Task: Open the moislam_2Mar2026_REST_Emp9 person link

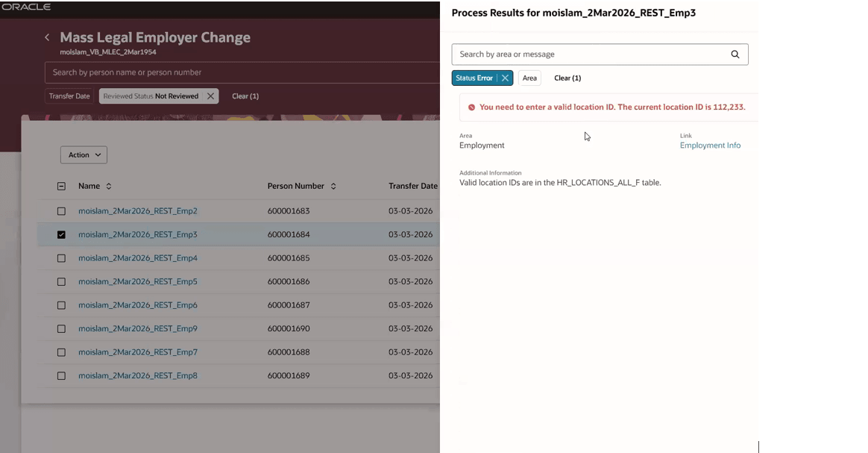Action: [x=138, y=329]
